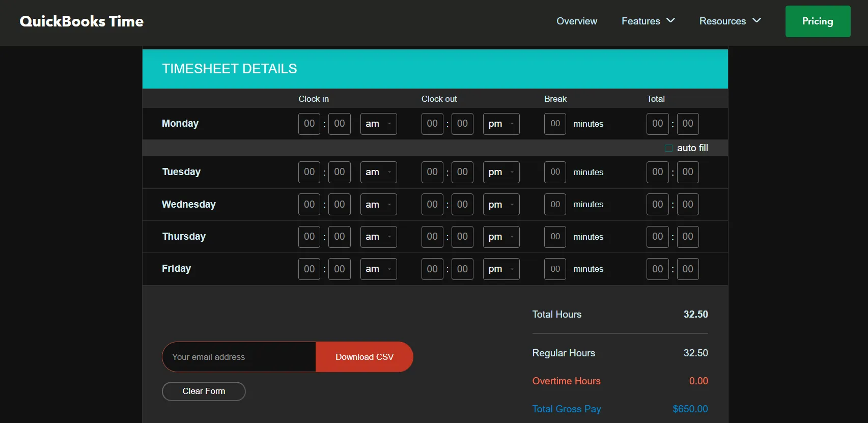Click the Total Gross Pay label
The image size is (868, 423).
pos(567,409)
